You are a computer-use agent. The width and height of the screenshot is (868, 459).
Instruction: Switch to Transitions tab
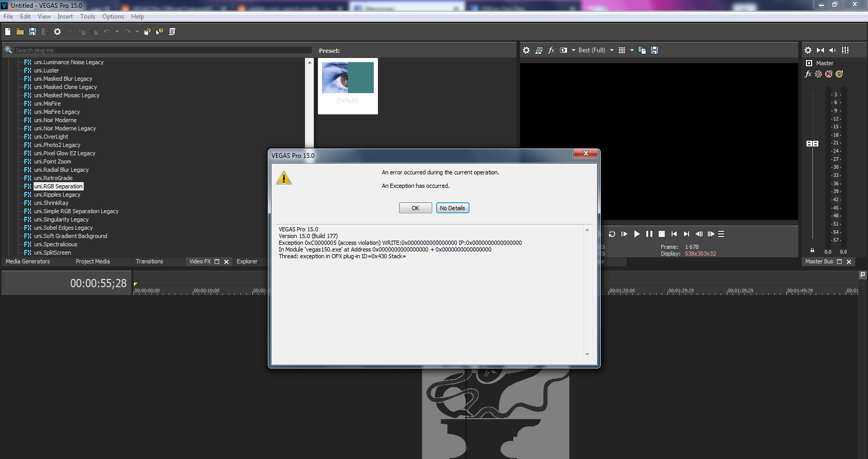[149, 261]
